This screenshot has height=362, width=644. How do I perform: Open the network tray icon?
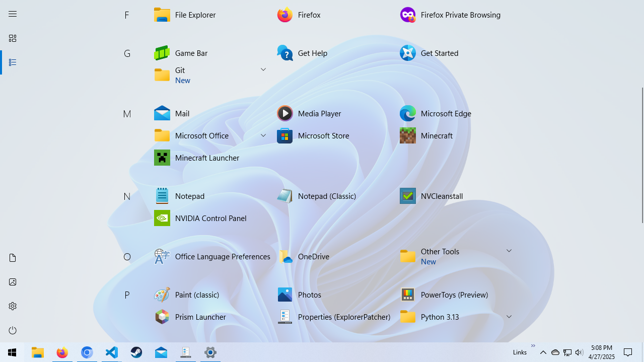point(567,352)
